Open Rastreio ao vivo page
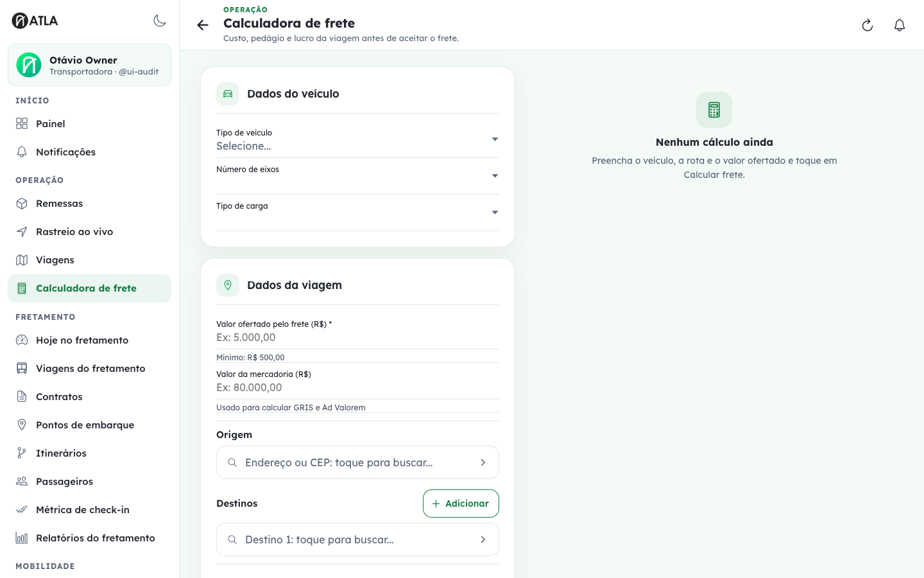 point(89,232)
